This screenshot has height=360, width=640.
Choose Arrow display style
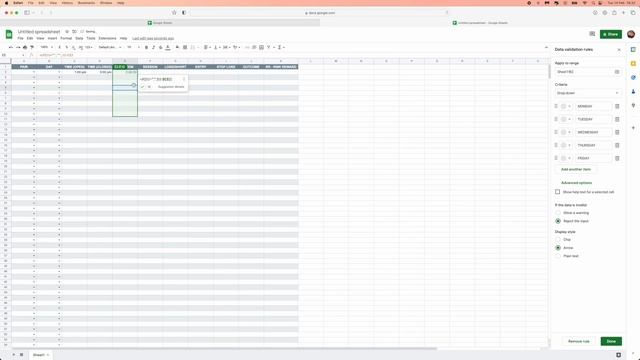558,248
